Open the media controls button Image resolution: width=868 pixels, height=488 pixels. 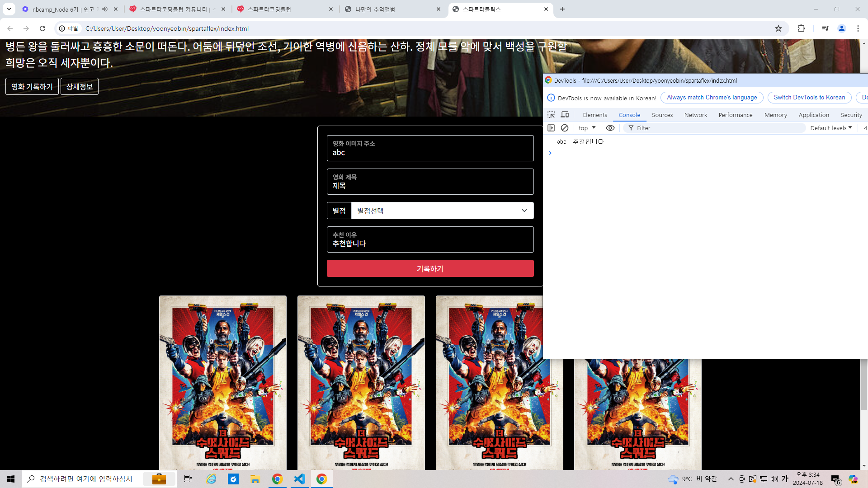[826, 28]
